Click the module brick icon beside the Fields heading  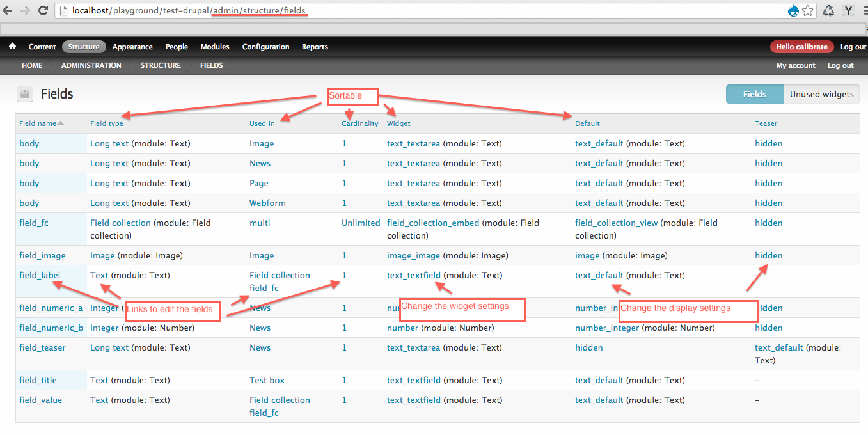click(24, 93)
